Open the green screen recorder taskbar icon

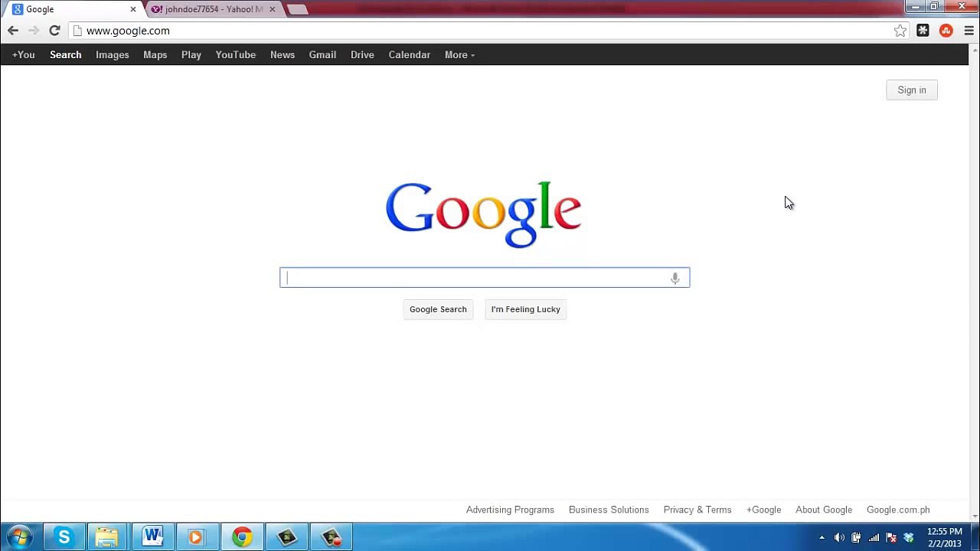pyautogui.click(x=287, y=537)
